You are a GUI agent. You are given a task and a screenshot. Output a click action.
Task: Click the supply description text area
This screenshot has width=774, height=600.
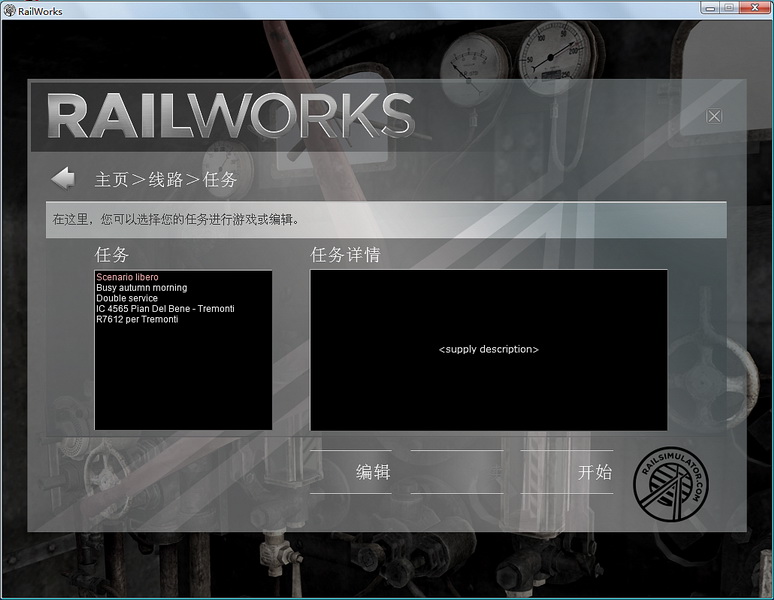tap(489, 349)
